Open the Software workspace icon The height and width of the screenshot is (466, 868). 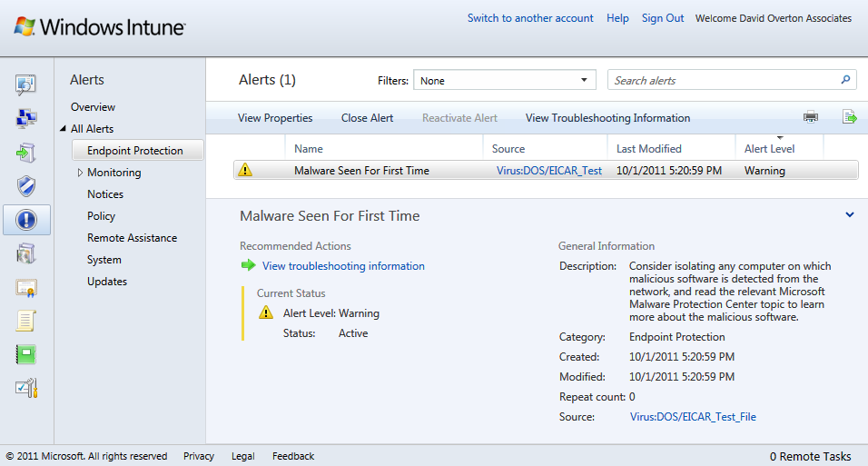pos(26,253)
